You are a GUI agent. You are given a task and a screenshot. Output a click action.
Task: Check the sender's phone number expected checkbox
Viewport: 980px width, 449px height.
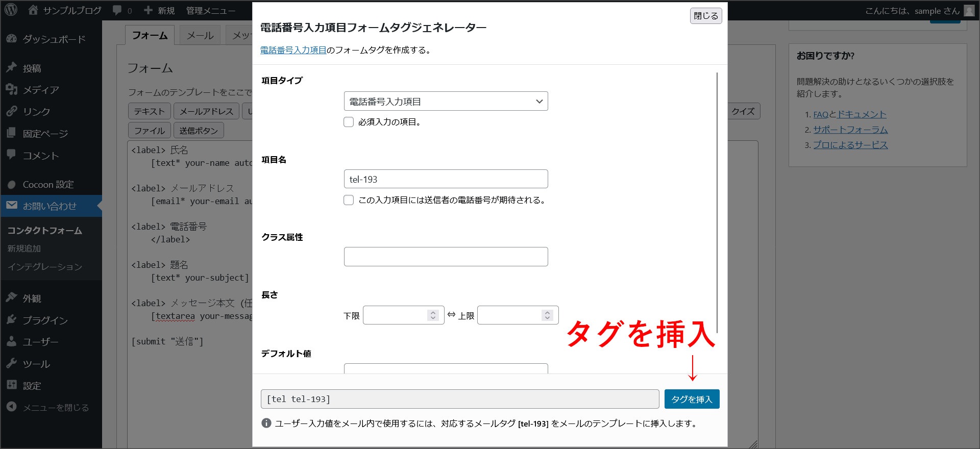pyautogui.click(x=349, y=200)
